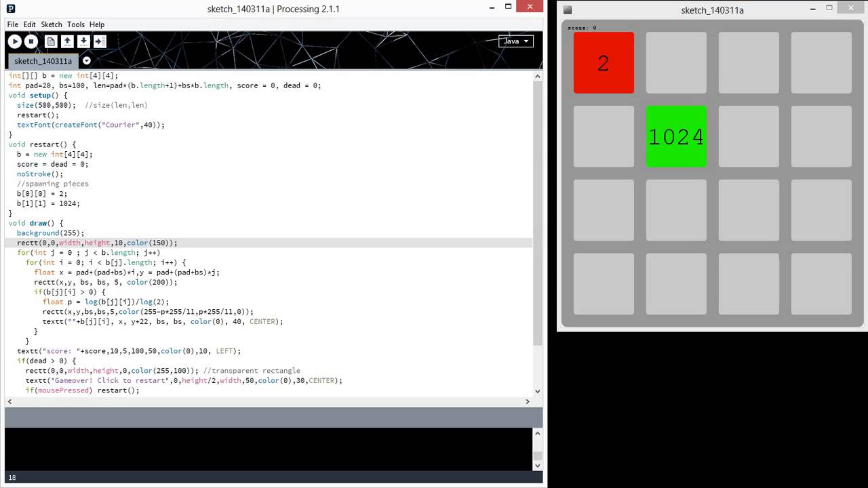Click the editor vertical scrollbar up arrow
868x488 pixels.
coord(538,75)
